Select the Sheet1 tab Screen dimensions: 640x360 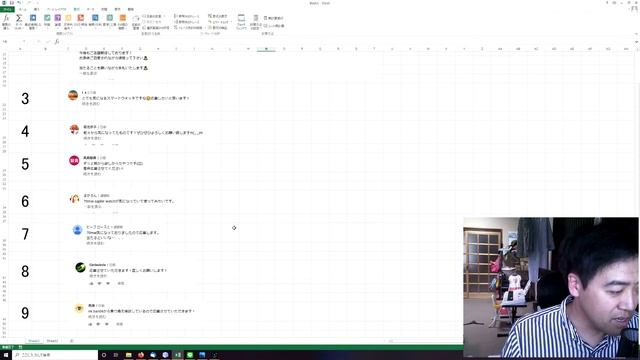pyautogui.click(x=34, y=341)
